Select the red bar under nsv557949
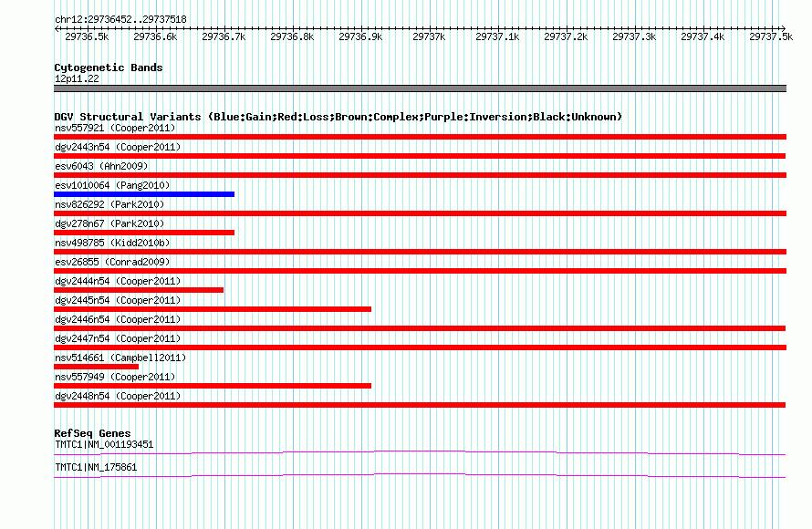812x529 pixels. [213, 386]
